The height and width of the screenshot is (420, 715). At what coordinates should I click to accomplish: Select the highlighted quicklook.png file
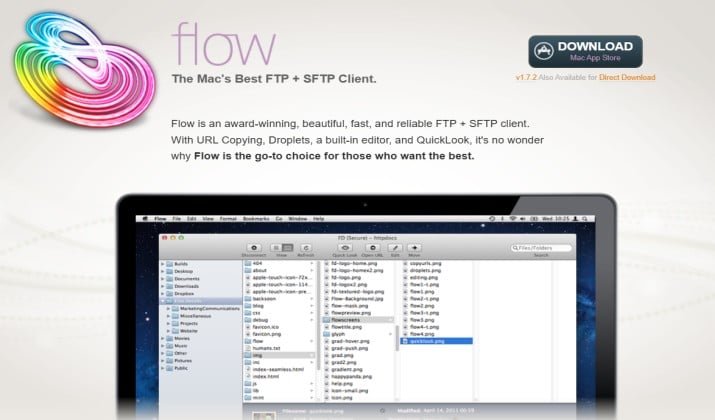tap(436, 341)
